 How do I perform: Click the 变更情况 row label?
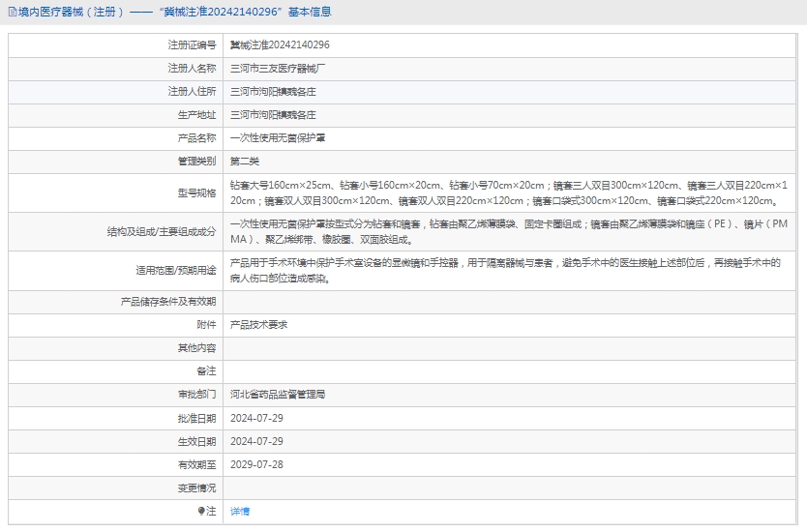[196, 488]
